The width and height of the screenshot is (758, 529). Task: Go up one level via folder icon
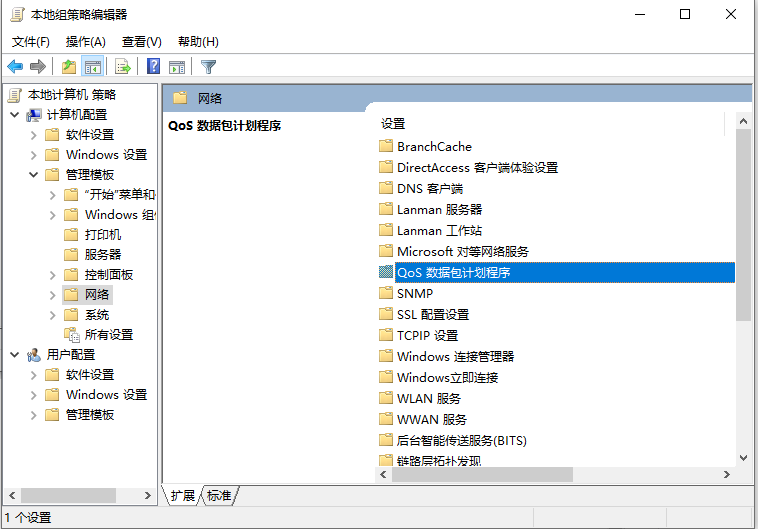click(68, 67)
